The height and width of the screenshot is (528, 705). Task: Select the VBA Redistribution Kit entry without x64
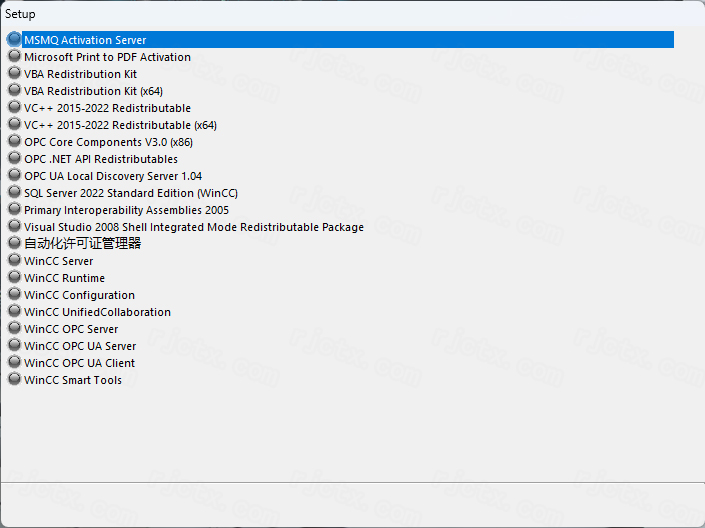coord(80,74)
